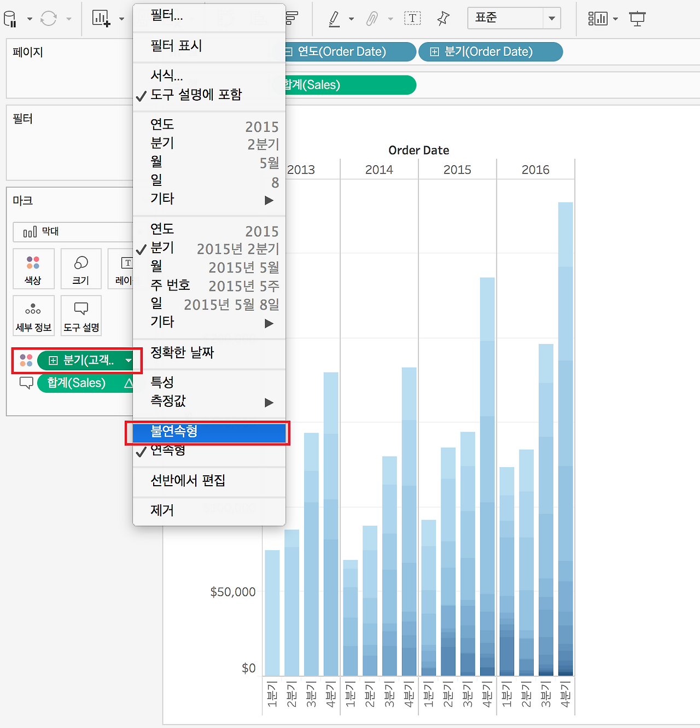Click the tallest bar, 2016 4분기
The height and width of the screenshot is (728, 700).
point(565,439)
